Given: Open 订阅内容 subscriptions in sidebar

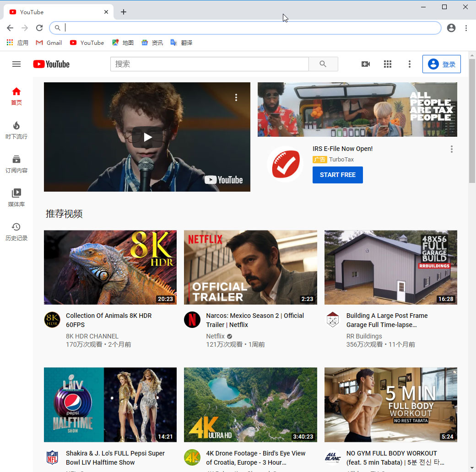Looking at the screenshot, I should pyautogui.click(x=16, y=164).
